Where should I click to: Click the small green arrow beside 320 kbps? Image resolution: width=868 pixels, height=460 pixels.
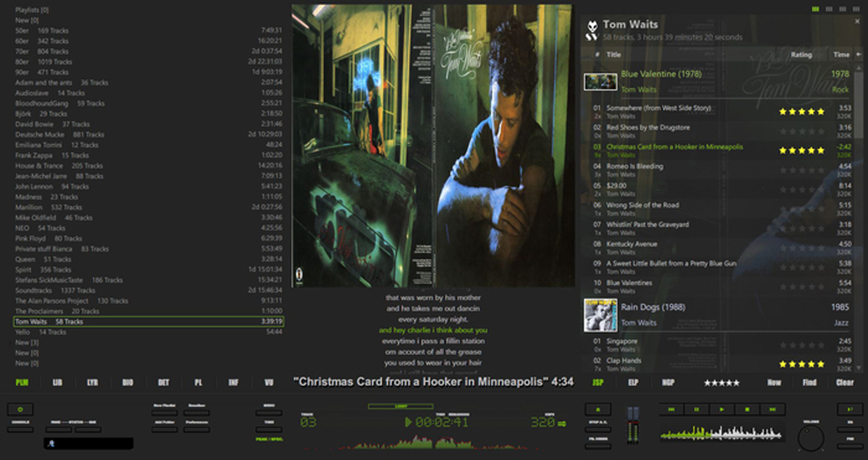pos(561,423)
